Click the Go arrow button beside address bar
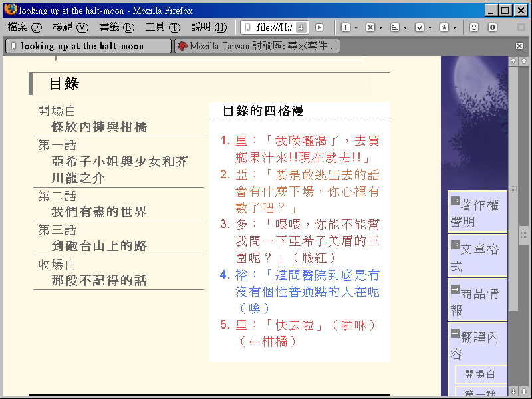The width and height of the screenshot is (532, 399). [319, 27]
